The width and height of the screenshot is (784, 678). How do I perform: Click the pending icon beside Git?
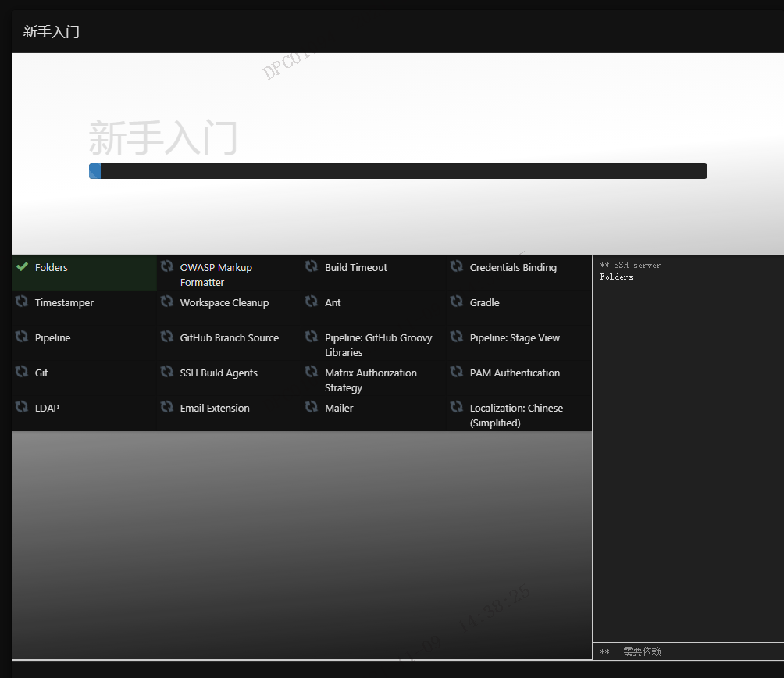click(x=22, y=372)
